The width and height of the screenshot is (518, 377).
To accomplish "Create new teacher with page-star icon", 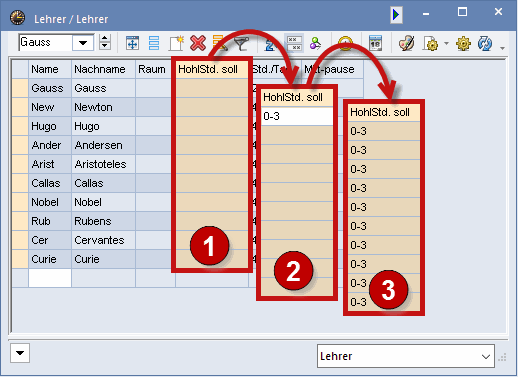I will [176, 43].
